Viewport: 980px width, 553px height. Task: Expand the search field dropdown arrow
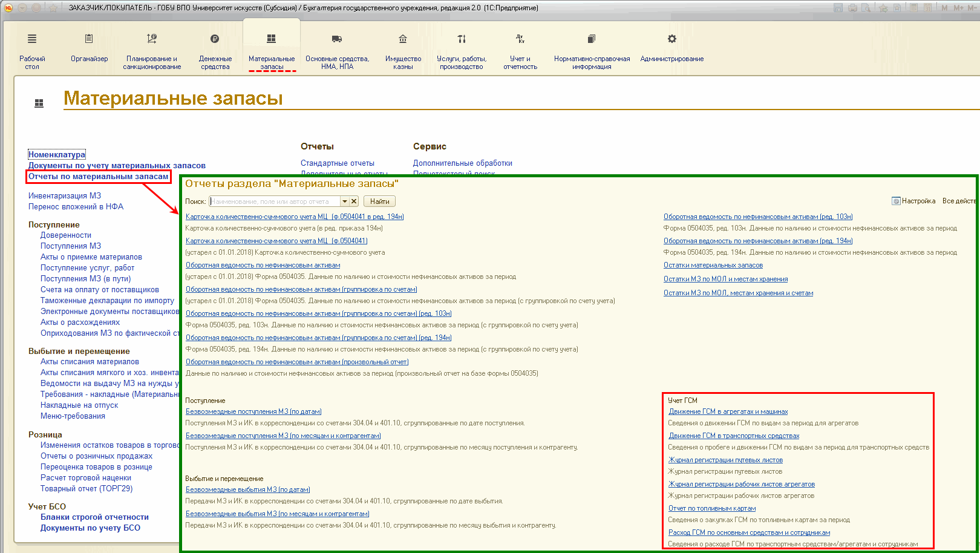(345, 201)
